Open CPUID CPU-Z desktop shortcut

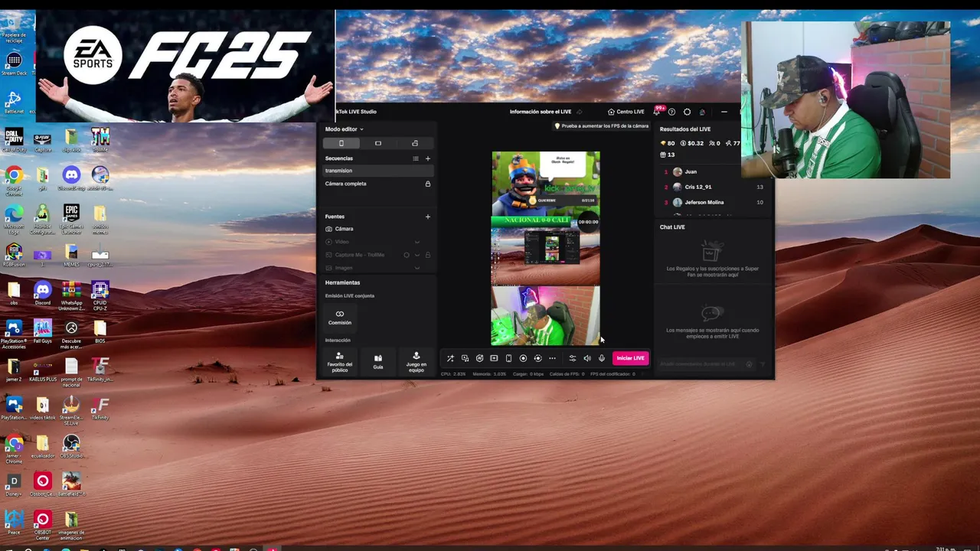click(x=100, y=295)
